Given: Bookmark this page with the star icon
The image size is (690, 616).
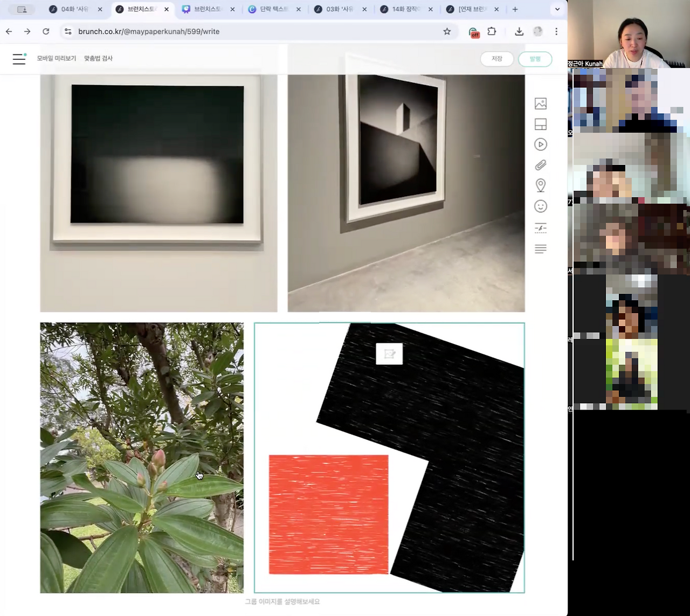Looking at the screenshot, I should [447, 31].
